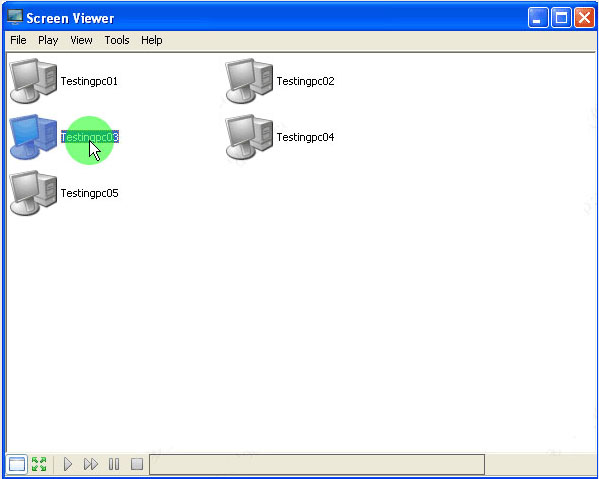Start playback with the Play button
The width and height of the screenshot is (599, 479).
[68, 464]
